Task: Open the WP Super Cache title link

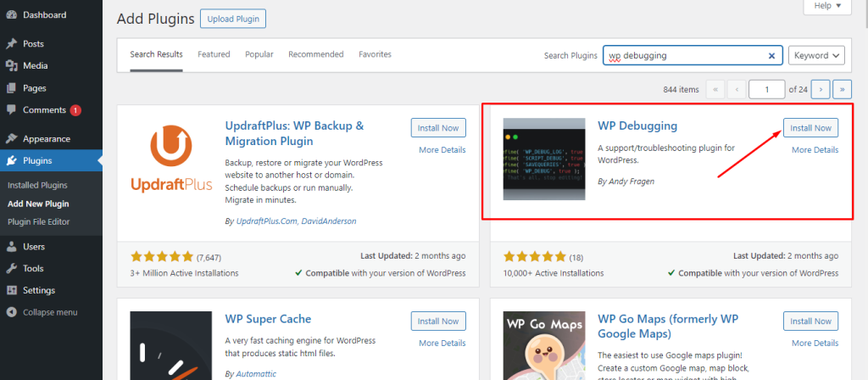Action: [x=268, y=319]
